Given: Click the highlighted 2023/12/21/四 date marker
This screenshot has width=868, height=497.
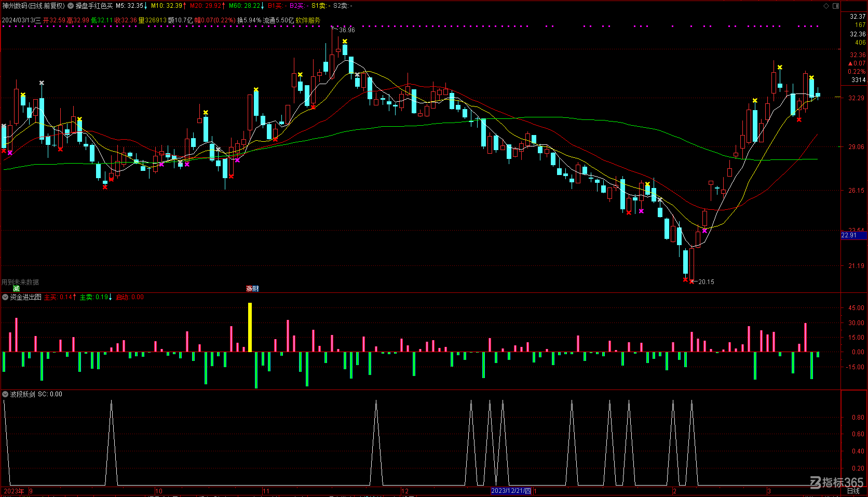Looking at the screenshot, I should 511,491.
